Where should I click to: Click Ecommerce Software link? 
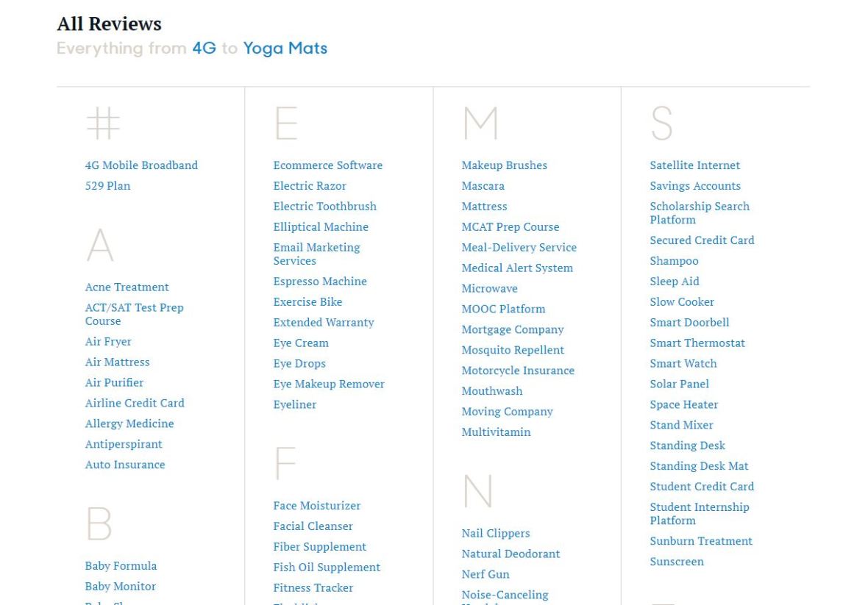327,165
